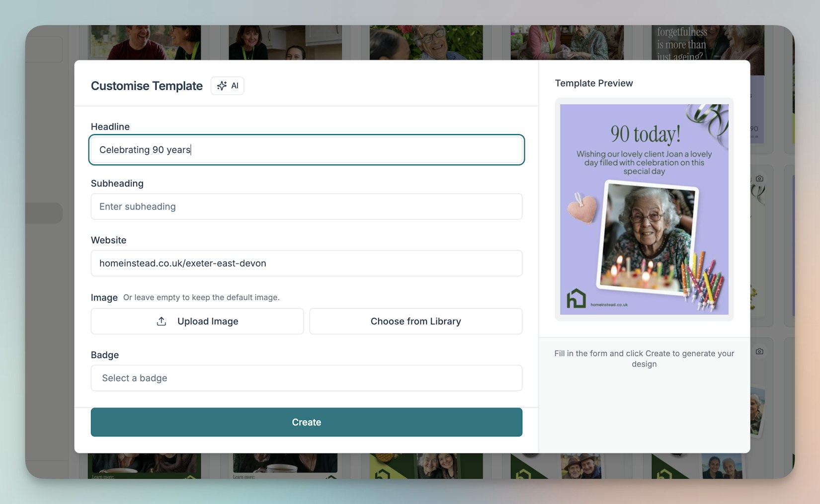820x504 pixels.
Task: Click the pink heart ornament in preview
Action: (582, 208)
